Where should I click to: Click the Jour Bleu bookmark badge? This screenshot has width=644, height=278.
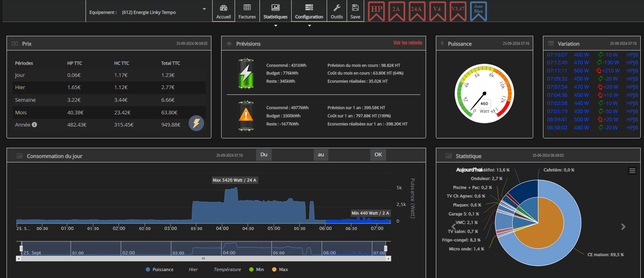point(478,11)
